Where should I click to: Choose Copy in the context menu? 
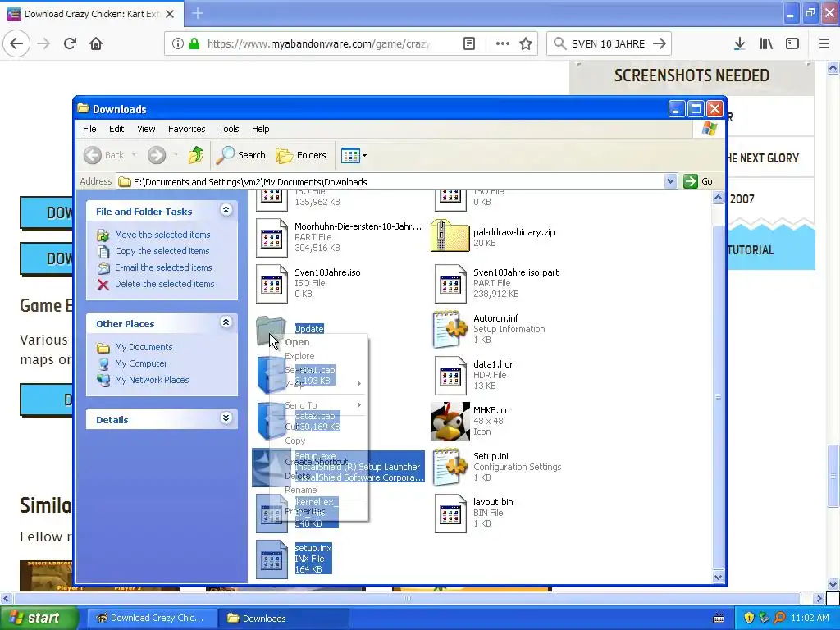coord(319,441)
